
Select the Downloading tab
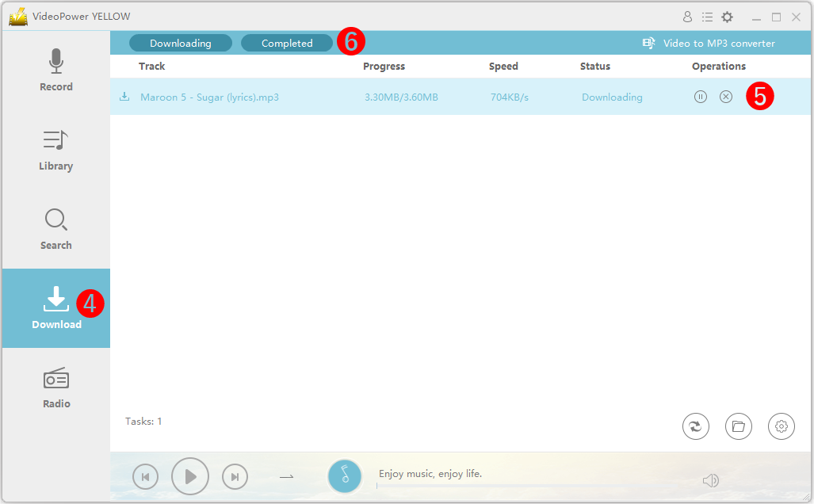[180, 43]
